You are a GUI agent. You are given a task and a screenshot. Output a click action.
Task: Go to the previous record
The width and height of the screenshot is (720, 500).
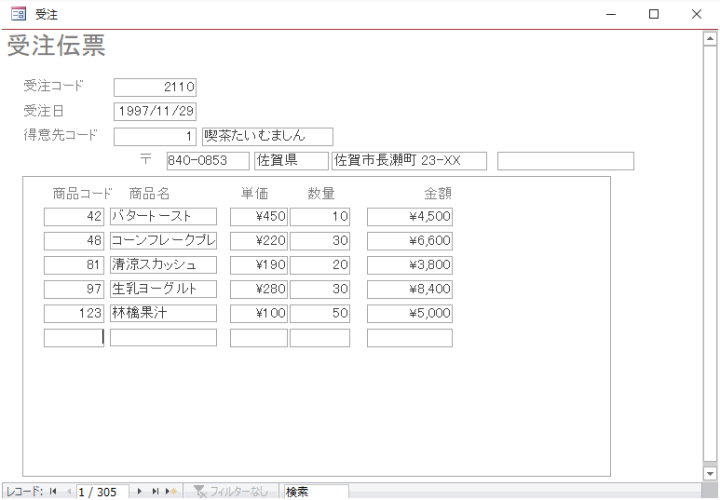tap(69, 492)
